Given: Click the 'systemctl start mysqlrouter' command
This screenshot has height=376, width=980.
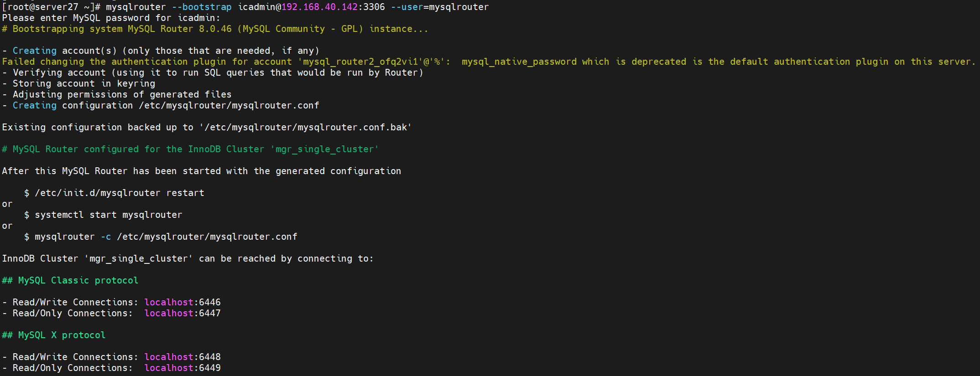Looking at the screenshot, I should pyautogui.click(x=109, y=215).
